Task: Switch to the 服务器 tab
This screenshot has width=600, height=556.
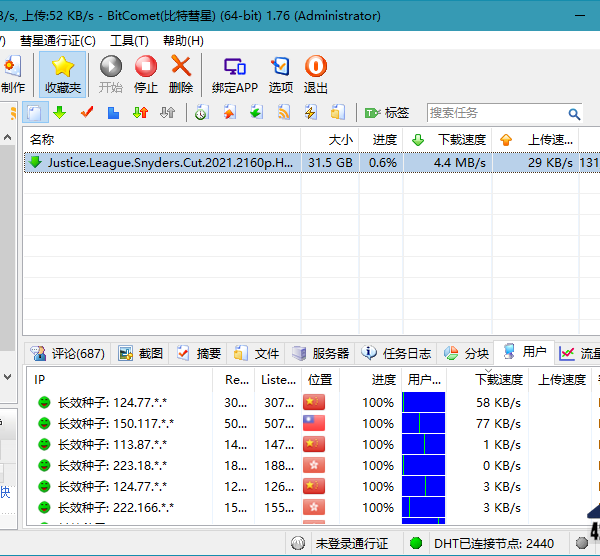Action: [320, 353]
